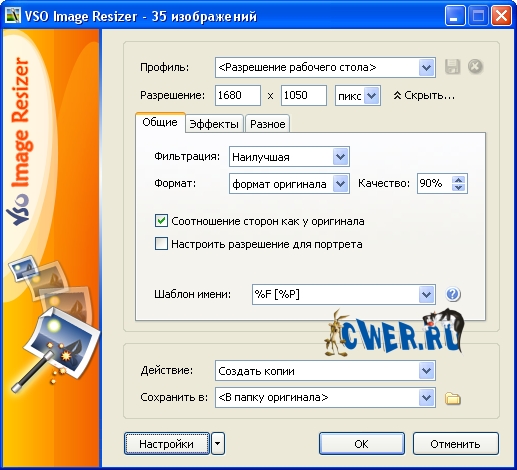Click the Качество value field 90%
Viewport: 517px width, 470px height.
coord(434,183)
